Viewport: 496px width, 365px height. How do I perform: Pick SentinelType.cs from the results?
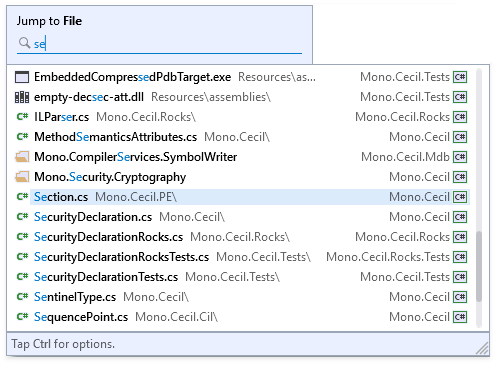click(x=242, y=297)
